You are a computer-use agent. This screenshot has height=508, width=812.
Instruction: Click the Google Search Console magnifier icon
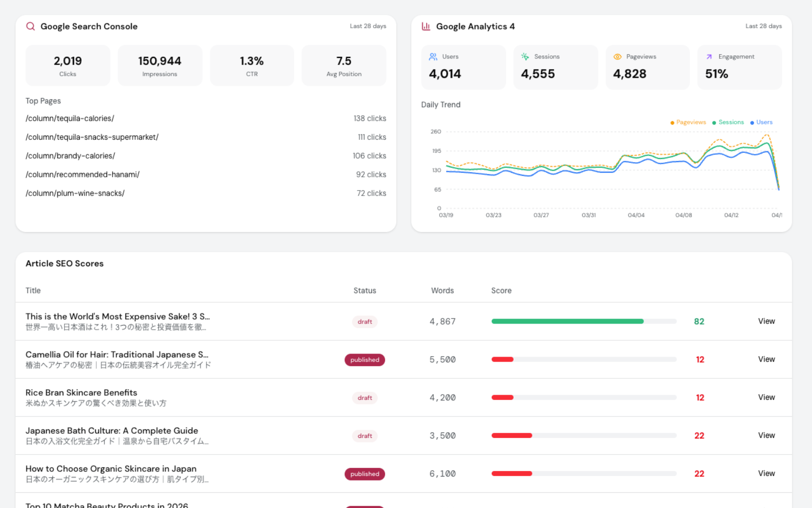coord(30,26)
